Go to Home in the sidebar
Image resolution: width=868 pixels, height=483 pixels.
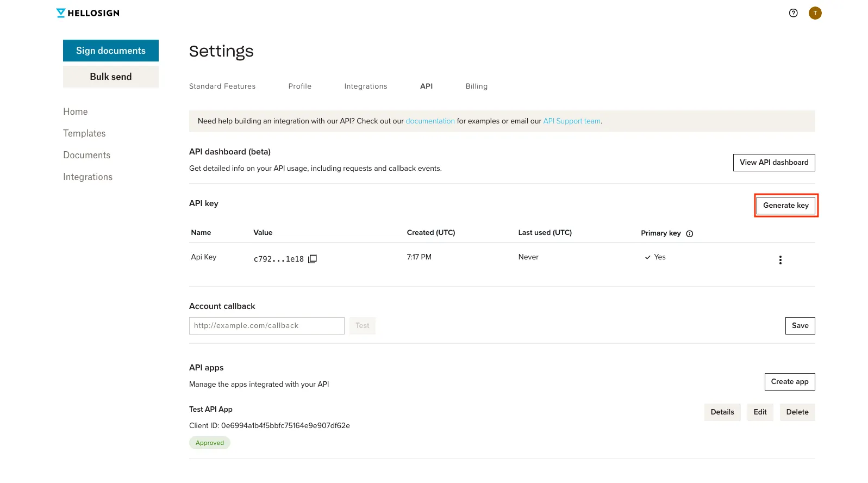pos(76,112)
